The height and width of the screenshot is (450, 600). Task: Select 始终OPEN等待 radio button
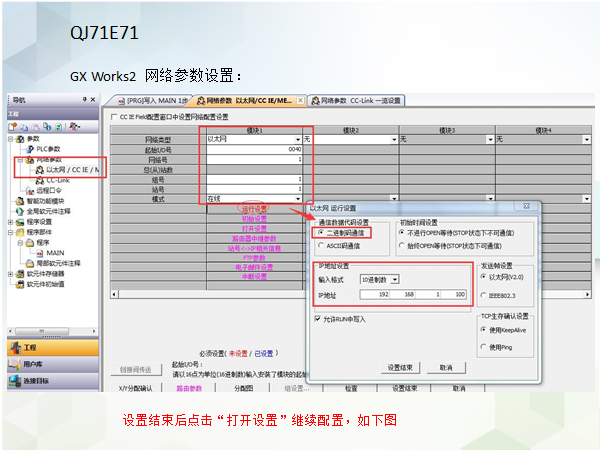click(x=401, y=246)
